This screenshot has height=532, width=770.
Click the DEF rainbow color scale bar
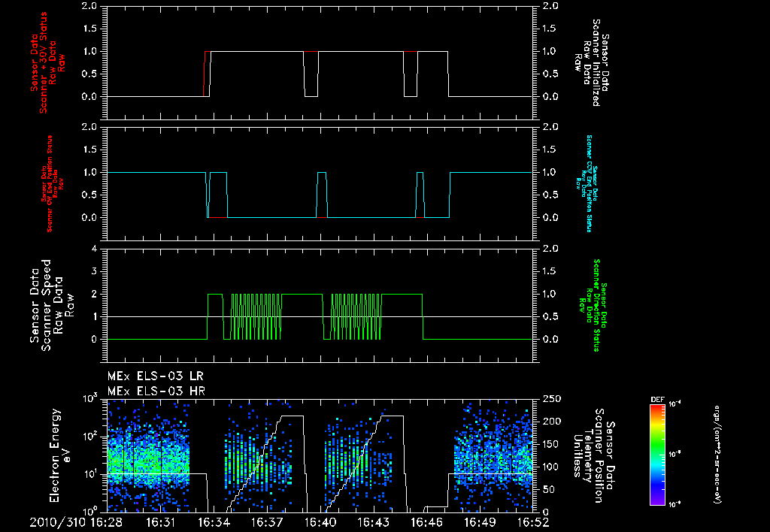[657, 455]
